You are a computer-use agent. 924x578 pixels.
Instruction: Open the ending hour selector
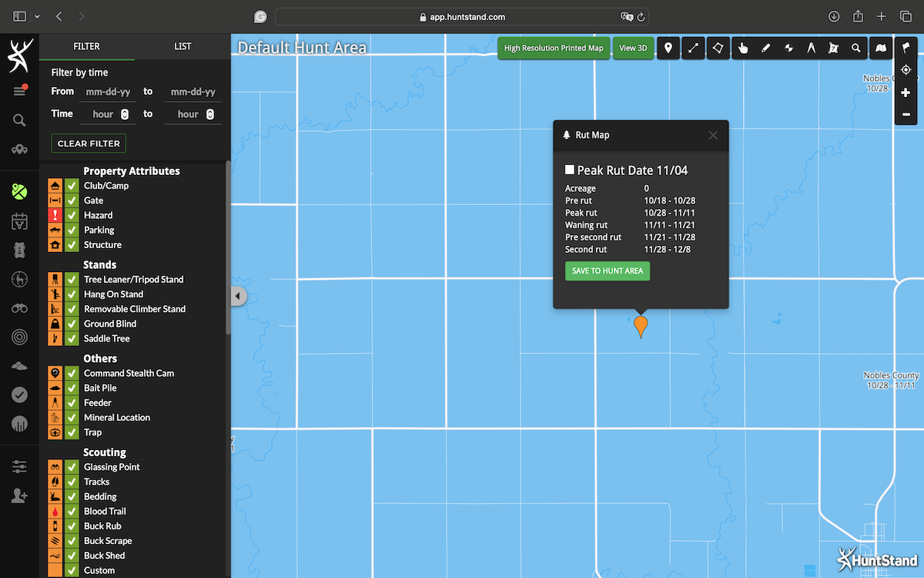click(192, 114)
